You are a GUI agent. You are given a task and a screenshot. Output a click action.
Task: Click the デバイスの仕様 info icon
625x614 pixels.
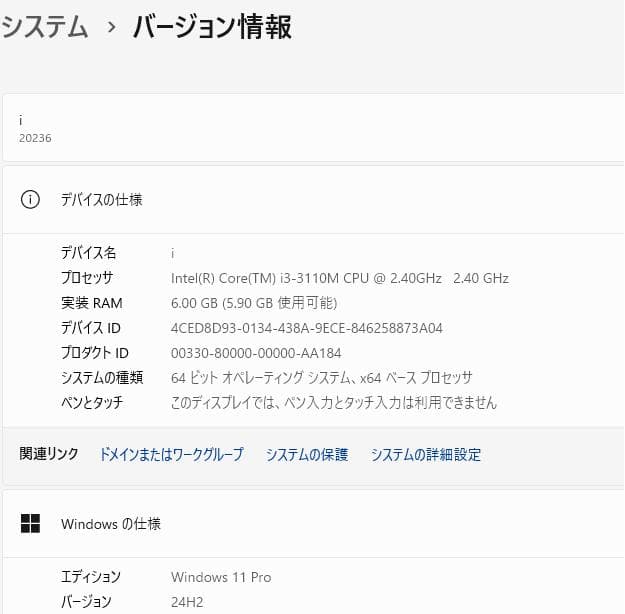point(30,199)
